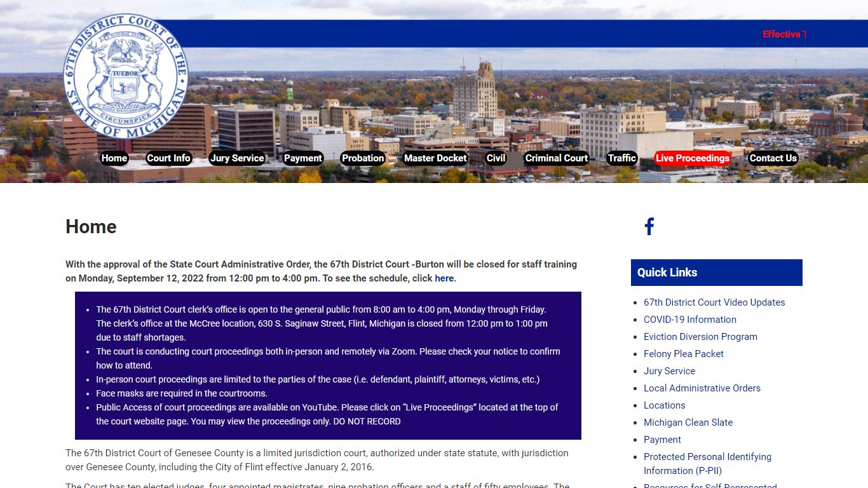Click the scrolling red 'Effective' banner text
868x488 pixels.
tap(784, 34)
